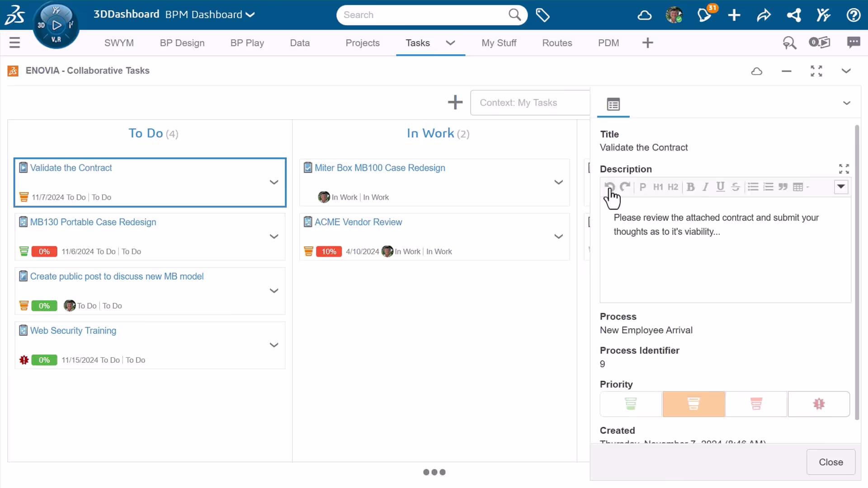The height and width of the screenshot is (488, 868).
Task: Maximize the Collaborative Tasks widget
Action: pos(816,71)
